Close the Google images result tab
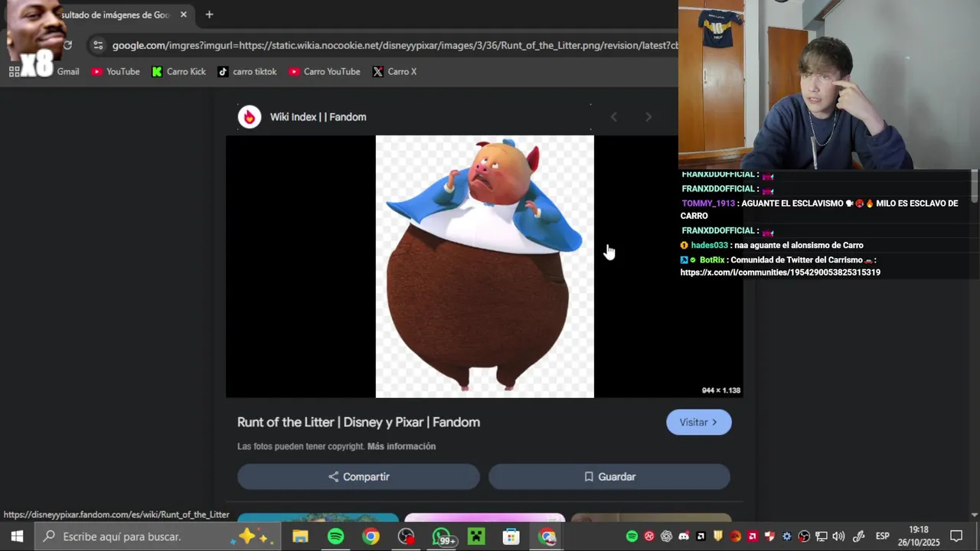Image resolution: width=980 pixels, height=551 pixels. 184,15
